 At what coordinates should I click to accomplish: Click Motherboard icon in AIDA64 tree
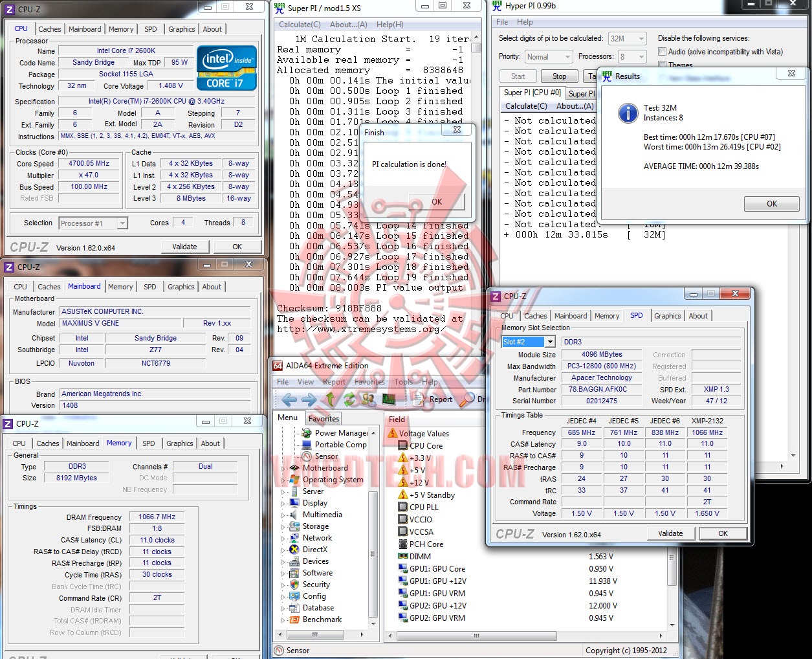tap(295, 468)
